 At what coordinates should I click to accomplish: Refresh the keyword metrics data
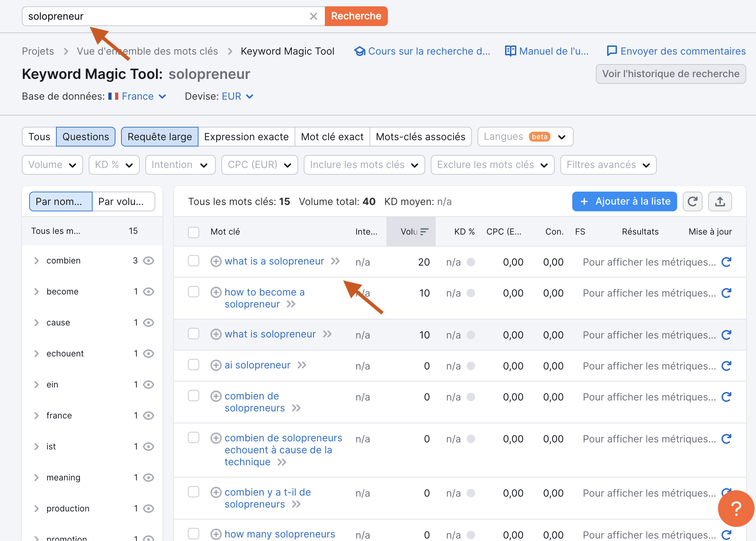click(x=692, y=201)
